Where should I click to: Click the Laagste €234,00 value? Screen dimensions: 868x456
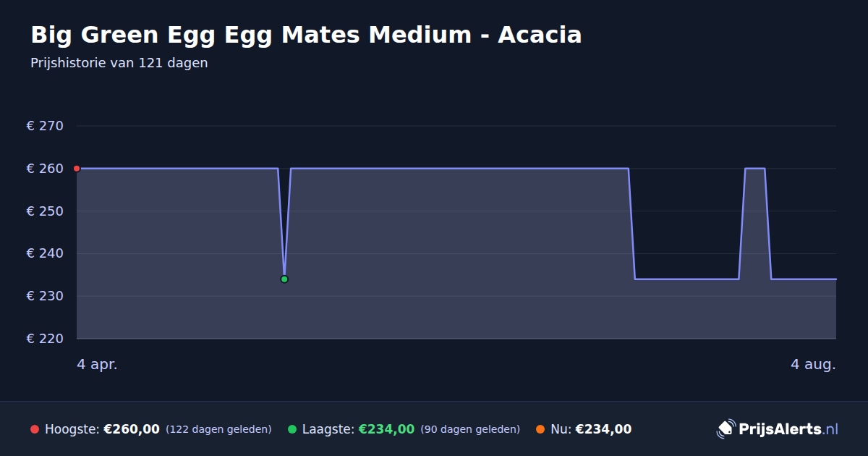pos(386,429)
